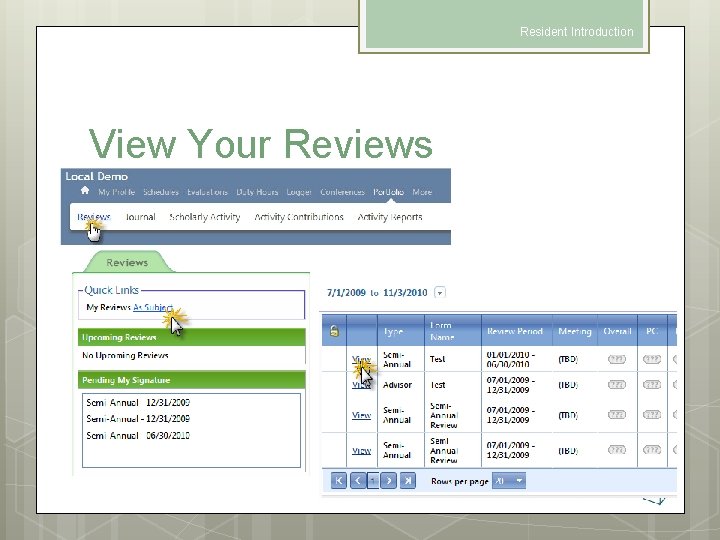720x540 pixels.
Task: Select the Reviews submenu item
Action: click(94, 217)
